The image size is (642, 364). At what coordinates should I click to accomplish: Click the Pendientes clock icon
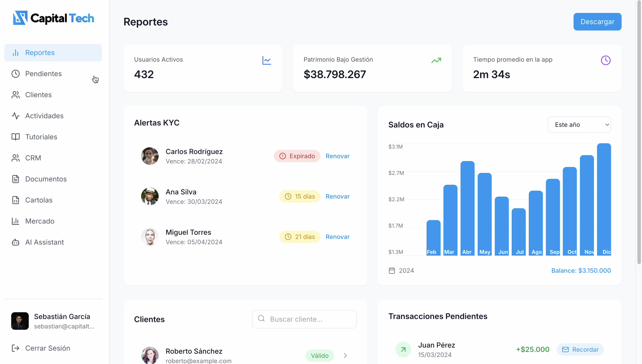click(x=15, y=74)
